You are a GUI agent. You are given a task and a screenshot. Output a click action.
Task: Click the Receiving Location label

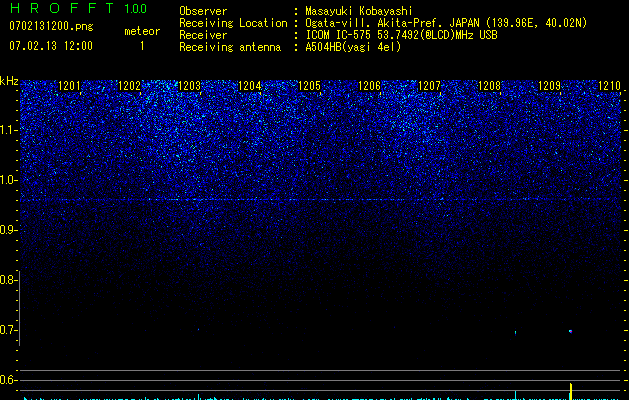[233, 23]
